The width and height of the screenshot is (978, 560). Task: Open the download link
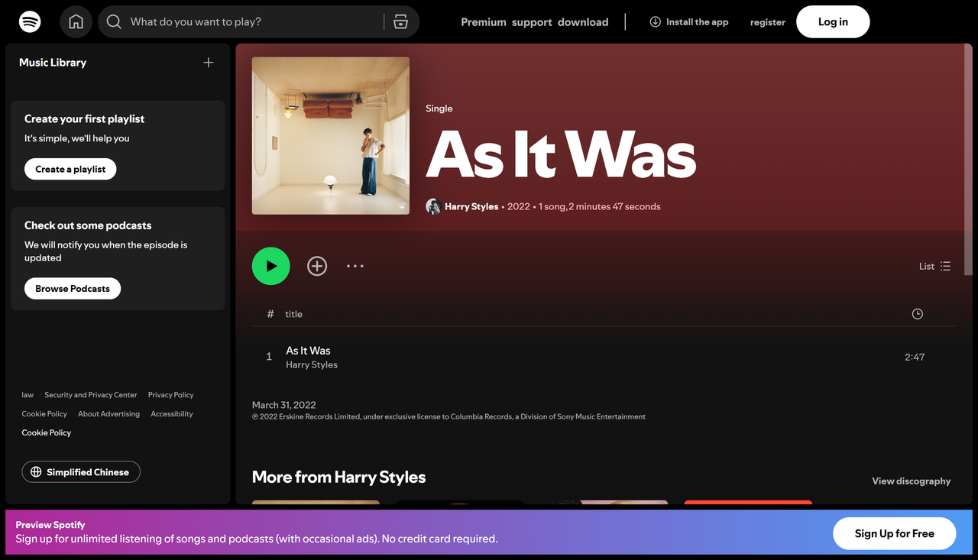(x=583, y=22)
